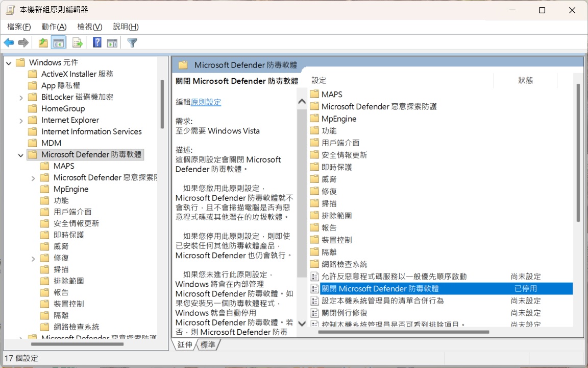Collapse the Windows 元件 tree node

click(9, 63)
